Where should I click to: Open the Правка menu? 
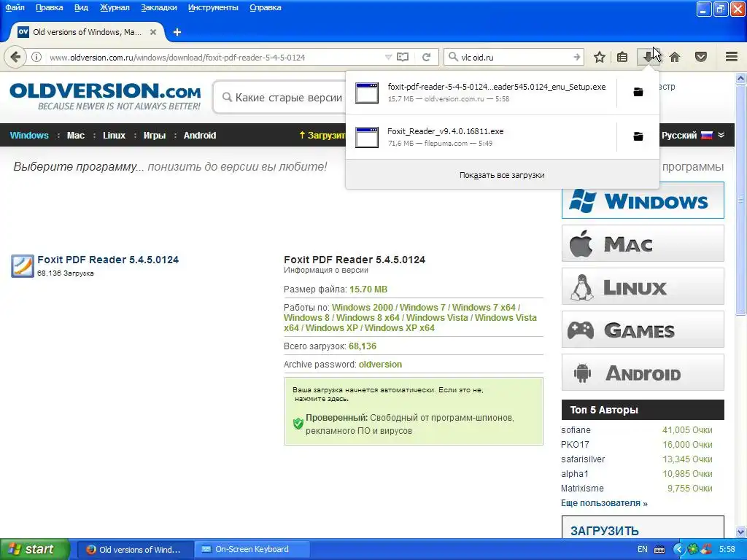pos(49,7)
